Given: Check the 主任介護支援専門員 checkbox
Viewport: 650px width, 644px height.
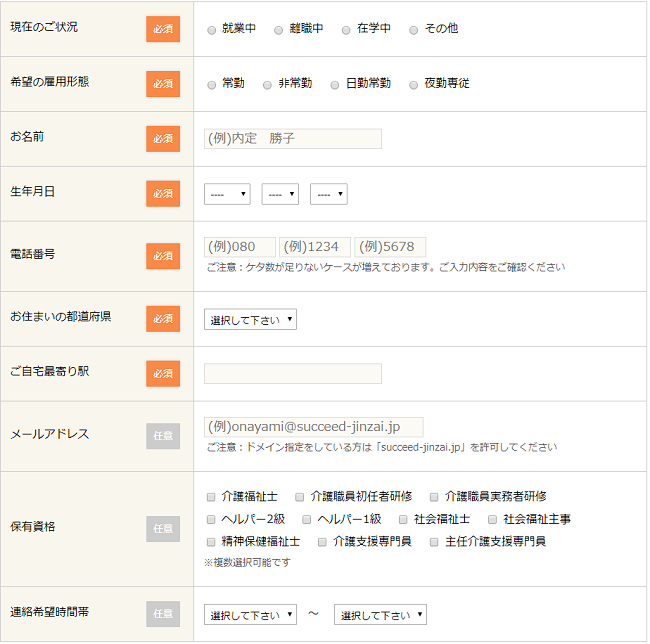Looking at the screenshot, I should [x=435, y=542].
